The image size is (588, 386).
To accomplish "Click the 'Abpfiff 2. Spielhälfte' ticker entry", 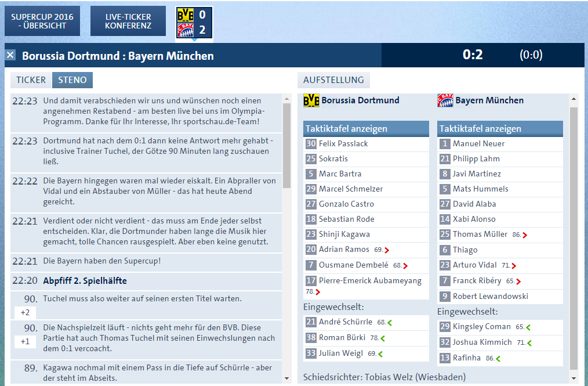I will [146, 281].
